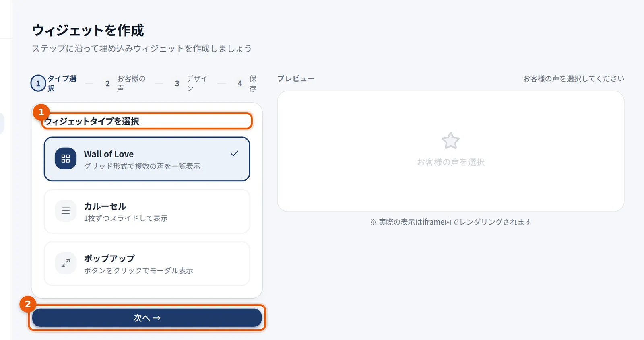
Task: Click the ウィジェットタイプを選択 heading
Action: click(x=92, y=121)
